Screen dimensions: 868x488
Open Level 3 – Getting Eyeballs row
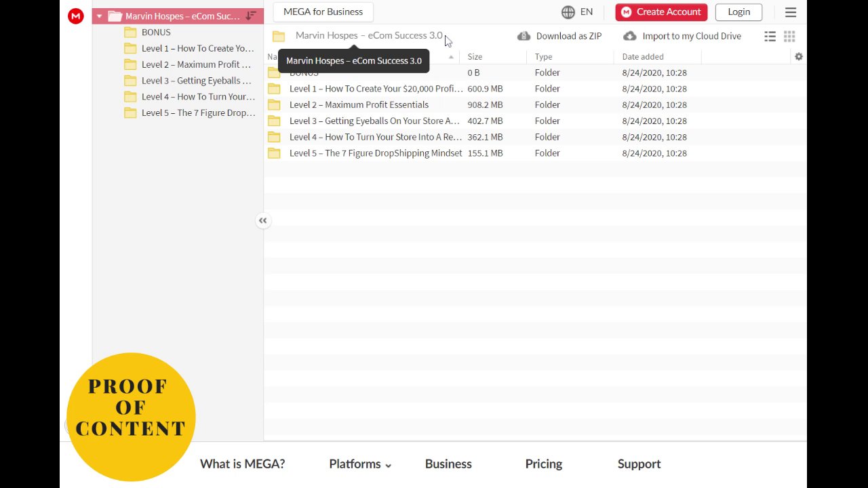coord(535,121)
